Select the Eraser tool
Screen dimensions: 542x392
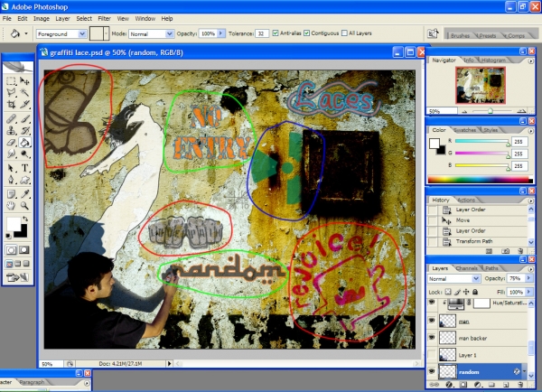11,142
